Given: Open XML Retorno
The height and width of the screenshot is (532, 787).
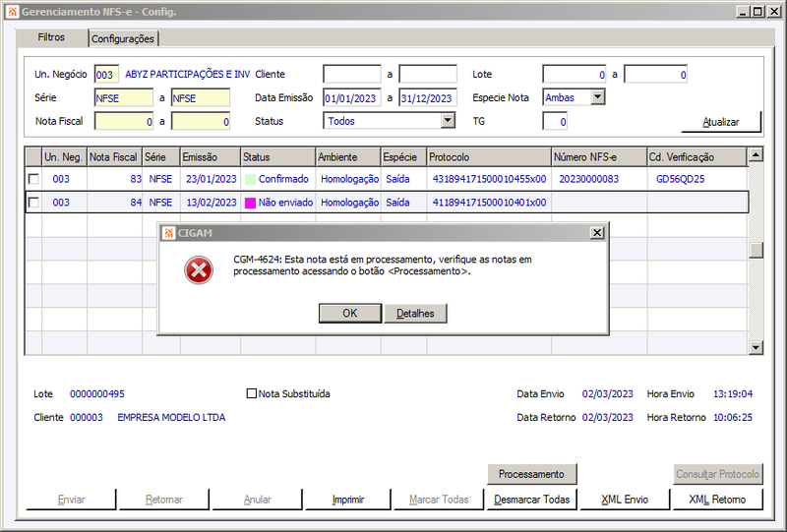Looking at the screenshot, I should coord(717,500).
